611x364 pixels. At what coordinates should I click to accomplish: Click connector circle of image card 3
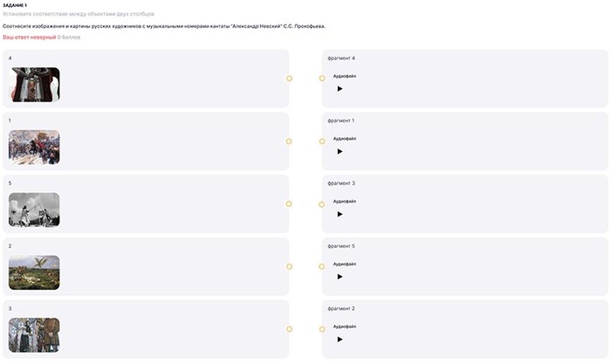click(x=289, y=329)
